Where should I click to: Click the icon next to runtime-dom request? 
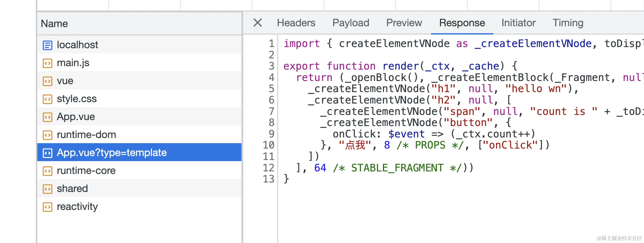click(x=48, y=135)
